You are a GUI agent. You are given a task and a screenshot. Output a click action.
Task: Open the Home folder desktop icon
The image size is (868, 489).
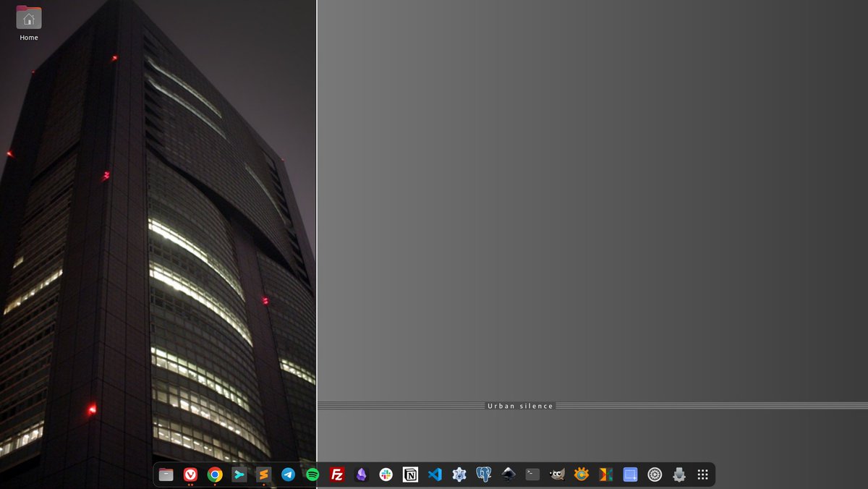[29, 17]
